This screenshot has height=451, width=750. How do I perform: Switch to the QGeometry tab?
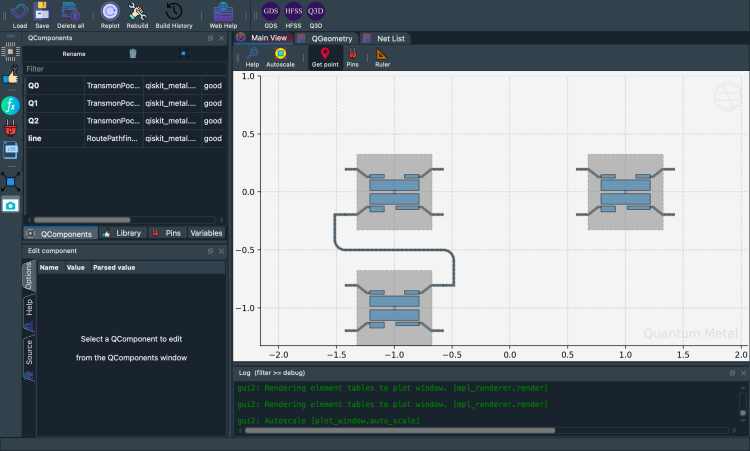tap(325, 38)
